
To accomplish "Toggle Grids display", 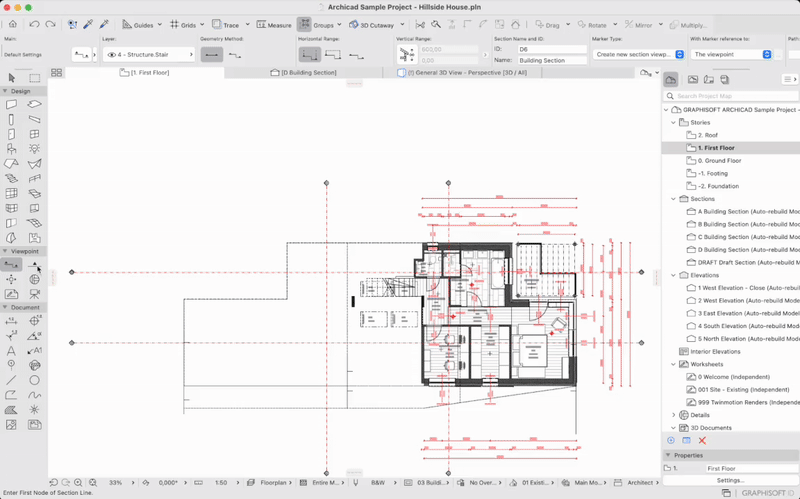I will click(183, 24).
